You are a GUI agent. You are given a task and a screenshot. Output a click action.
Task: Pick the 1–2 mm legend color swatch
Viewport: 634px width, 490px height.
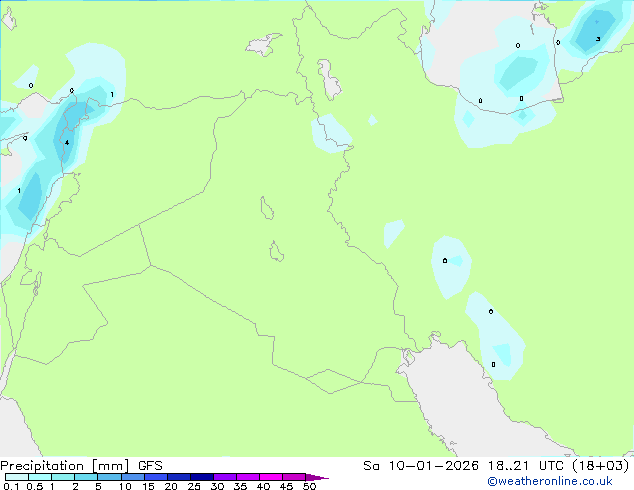tap(63, 477)
